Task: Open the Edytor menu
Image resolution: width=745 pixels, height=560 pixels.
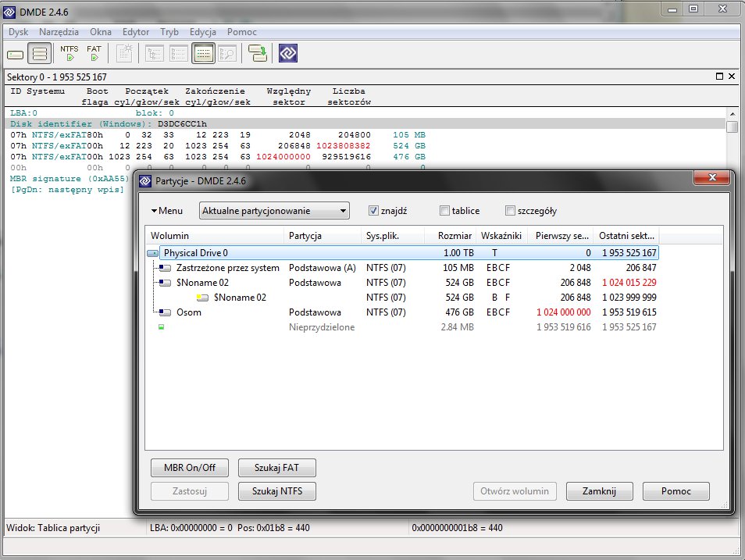Action: [136, 32]
